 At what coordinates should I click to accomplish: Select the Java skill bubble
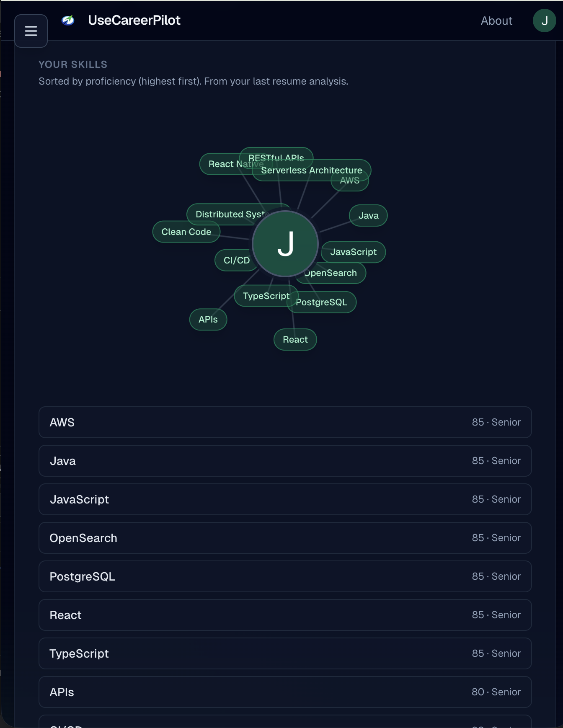pos(368,215)
